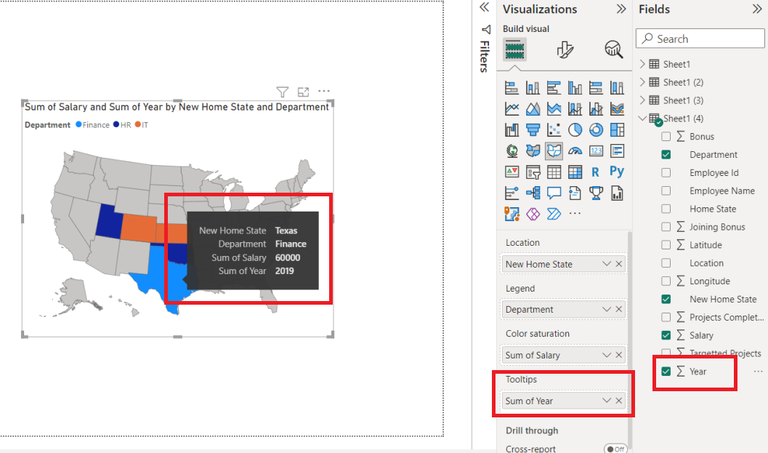Image resolution: width=768 pixels, height=453 pixels.
Task: Remove Sum of Year from Tooltips
Action: pyautogui.click(x=619, y=401)
